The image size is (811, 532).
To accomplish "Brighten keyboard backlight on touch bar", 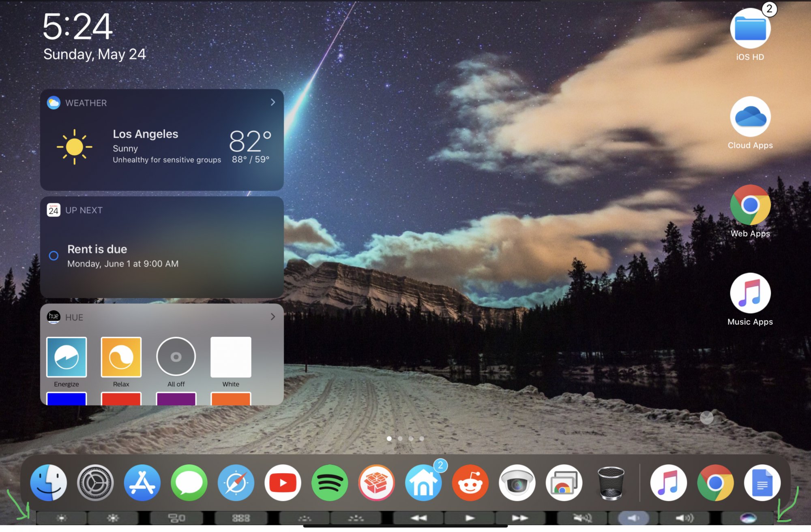I will pyautogui.click(x=356, y=518).
